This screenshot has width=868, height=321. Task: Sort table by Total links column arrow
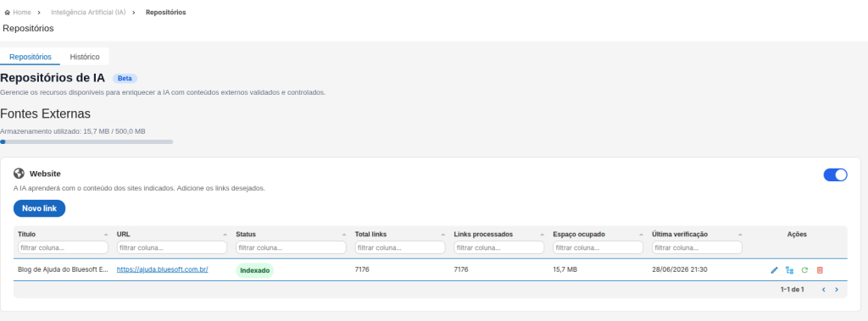(442, 235)
